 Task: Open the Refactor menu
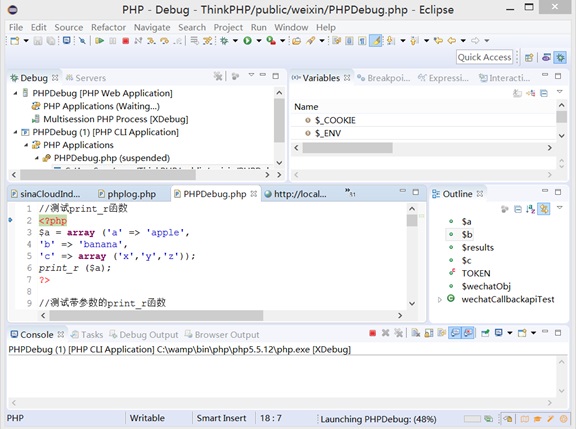click(108, 28)
